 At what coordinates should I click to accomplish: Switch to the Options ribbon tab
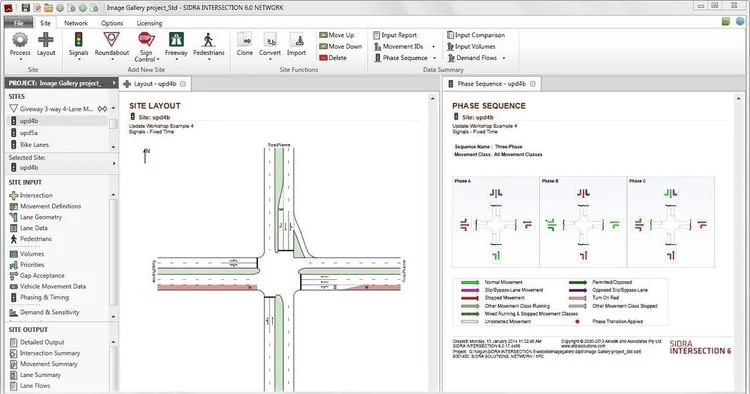click(x=112, y=23)
